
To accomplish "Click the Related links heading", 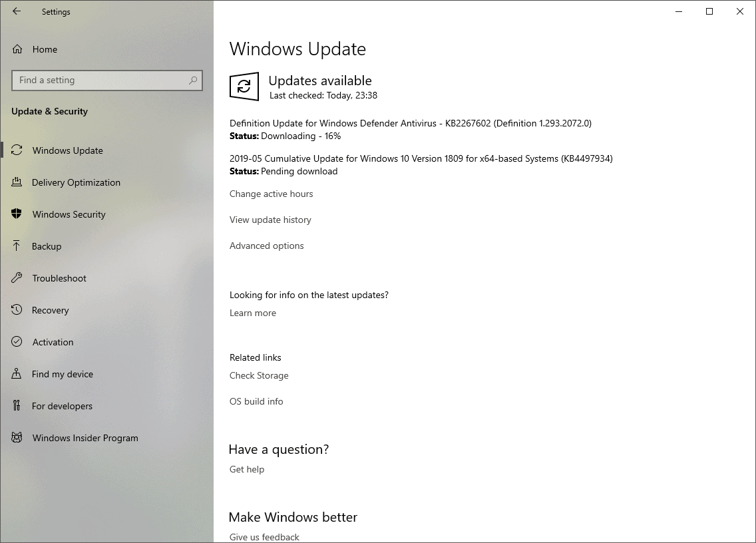I will click(x=255, y=357).
